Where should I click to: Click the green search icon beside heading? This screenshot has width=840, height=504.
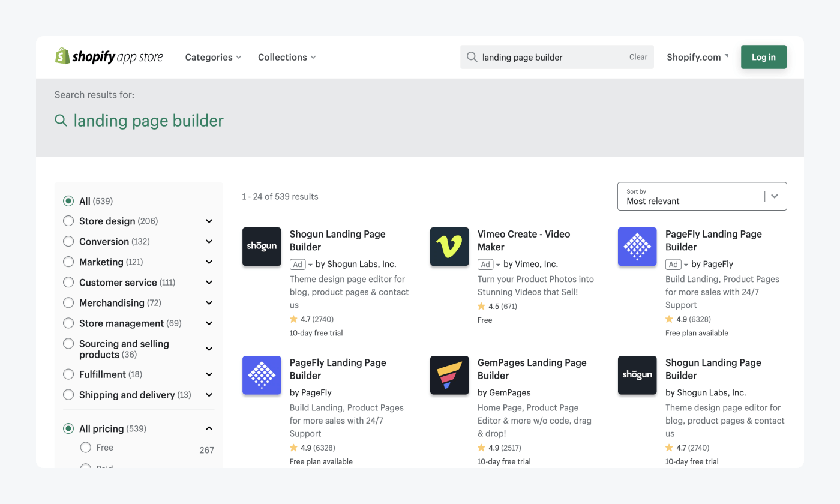click(61, 121)
